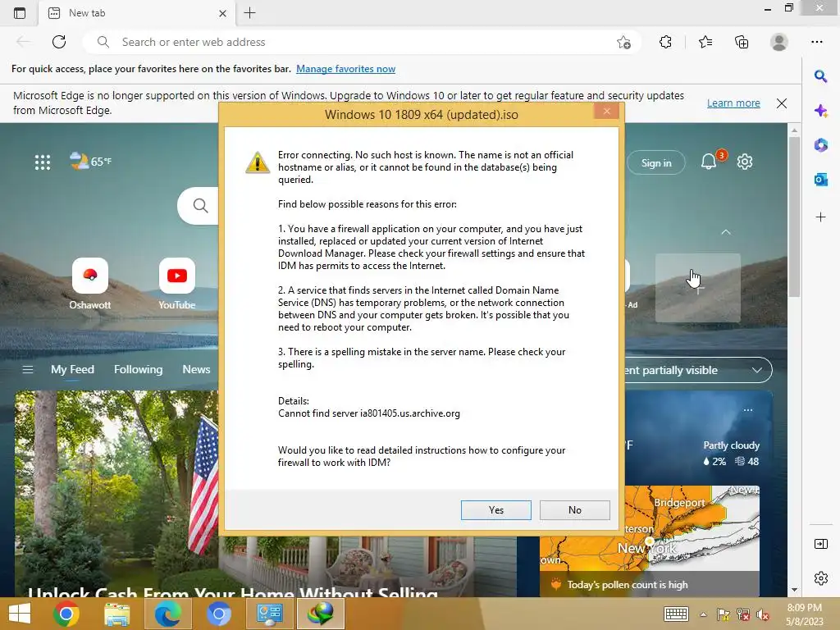
Task: Open the Extensions puzzle icon
Action: [665, 42]
